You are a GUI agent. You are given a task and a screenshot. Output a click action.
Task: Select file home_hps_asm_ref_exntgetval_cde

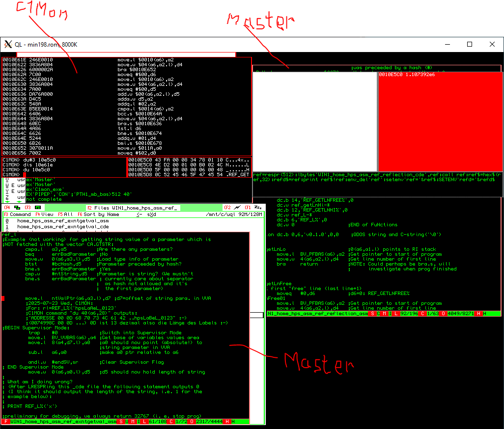tap(63, 227)
